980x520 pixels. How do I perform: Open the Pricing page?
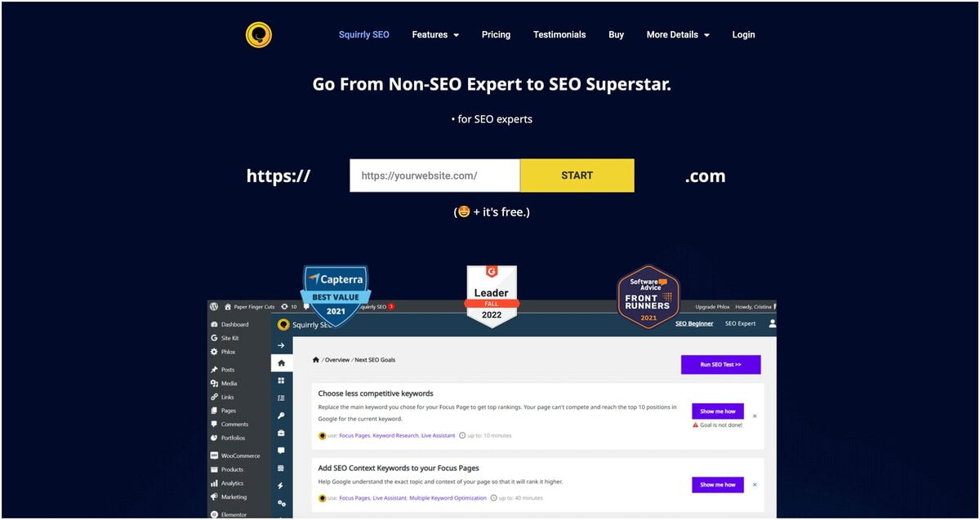click(496, 34)
